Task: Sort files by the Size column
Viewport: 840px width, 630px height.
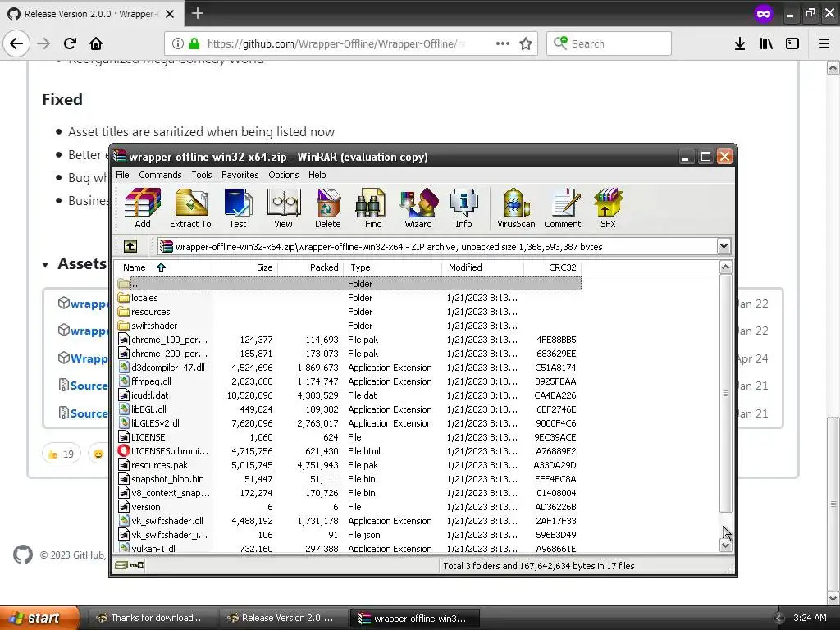Action: click(244, 267)
